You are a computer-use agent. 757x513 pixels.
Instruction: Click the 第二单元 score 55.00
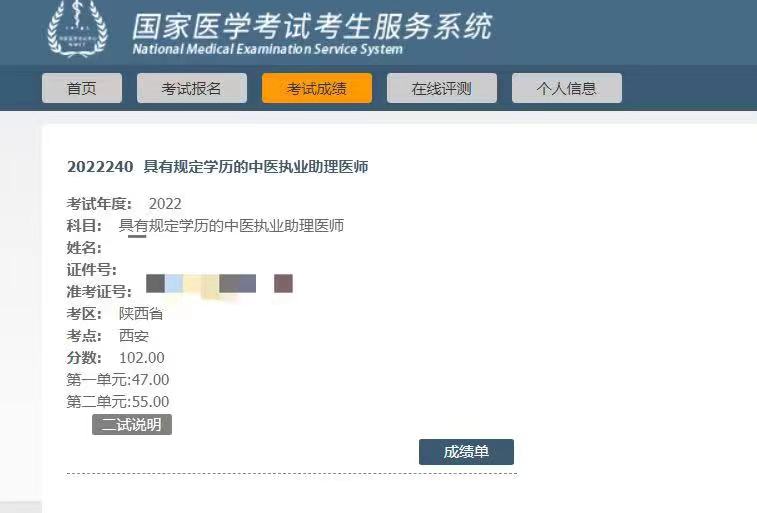point(150,402)
